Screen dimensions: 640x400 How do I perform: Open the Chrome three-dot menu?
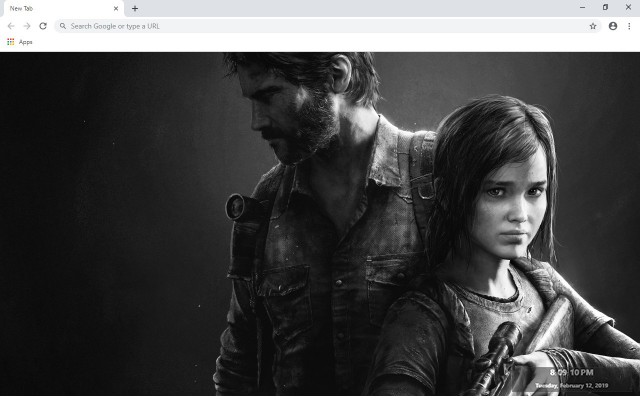pyautogui.click(x=629, y=26)
